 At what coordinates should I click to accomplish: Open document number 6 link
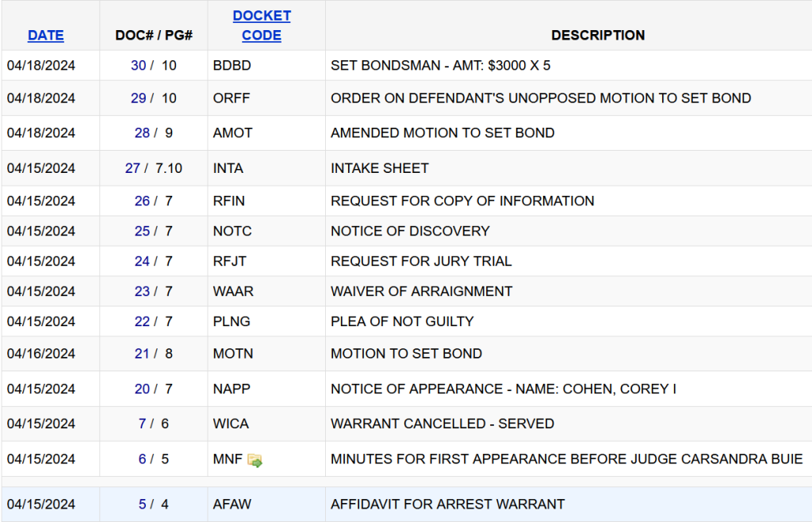click(x=142, y=459)
